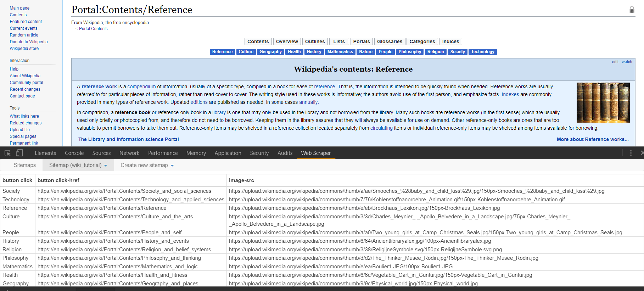The width and height of the screenshot is (644, 291).
Task: Open the Categories navigation box
Action: point(422,41)
